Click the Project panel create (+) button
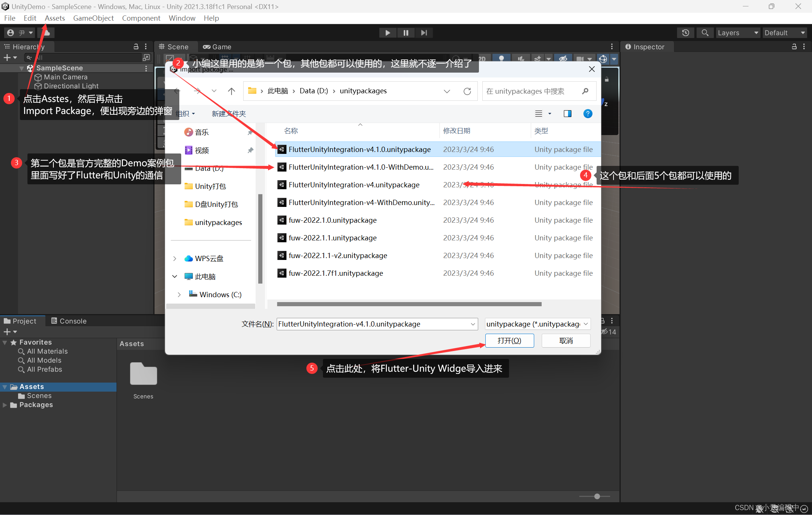The image size is (812, 515). tap(10, 332)
